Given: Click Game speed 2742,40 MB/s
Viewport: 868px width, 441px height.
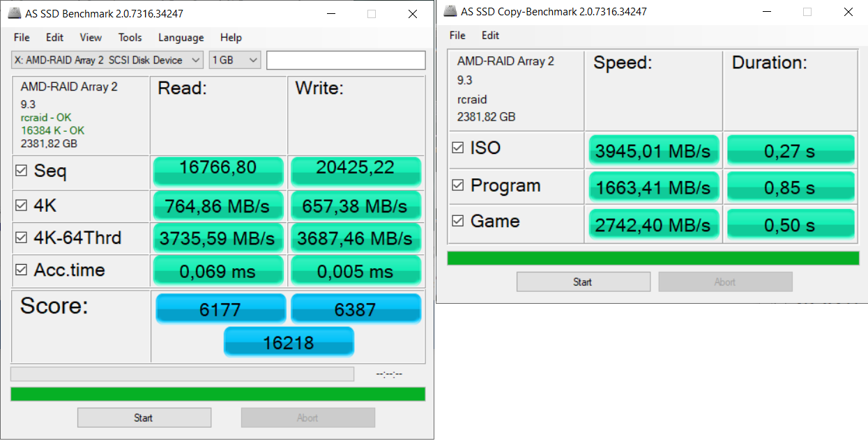Looking at the screenshot, I should coord(653,224).
